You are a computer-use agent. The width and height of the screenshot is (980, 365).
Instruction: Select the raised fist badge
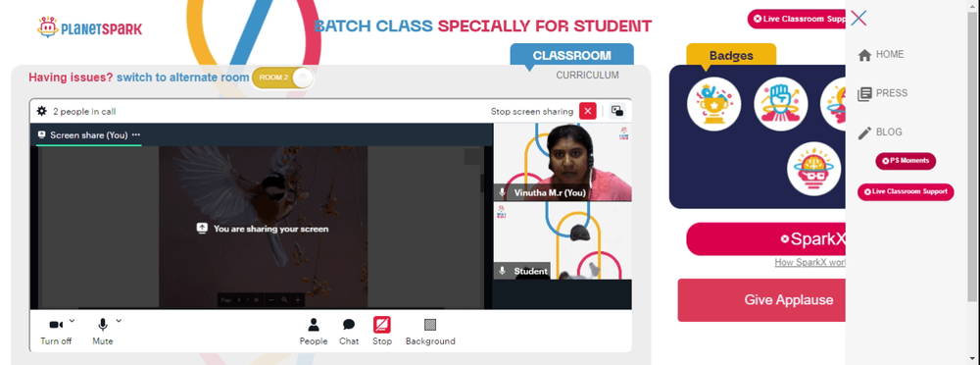tap(781, 104)
